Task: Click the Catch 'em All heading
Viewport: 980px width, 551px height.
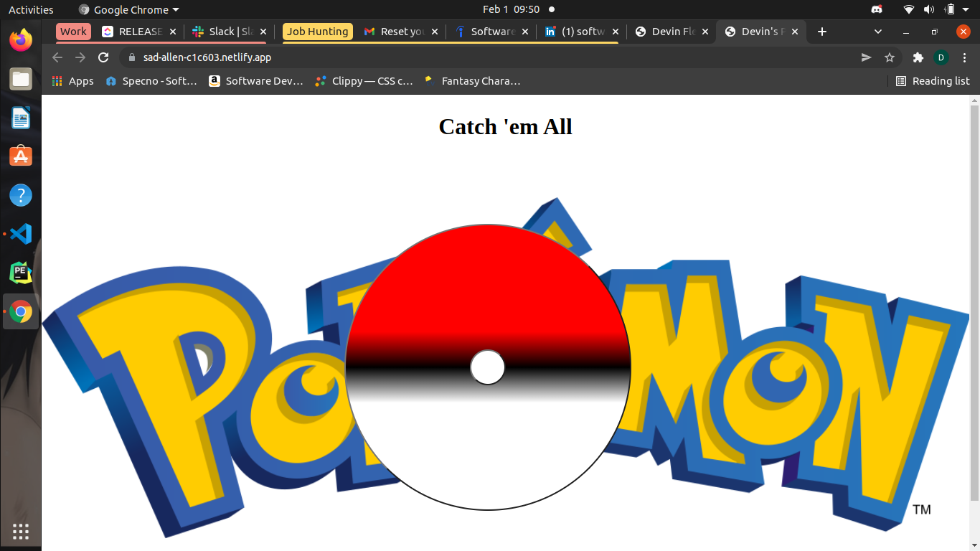Action: pos(505,126)
